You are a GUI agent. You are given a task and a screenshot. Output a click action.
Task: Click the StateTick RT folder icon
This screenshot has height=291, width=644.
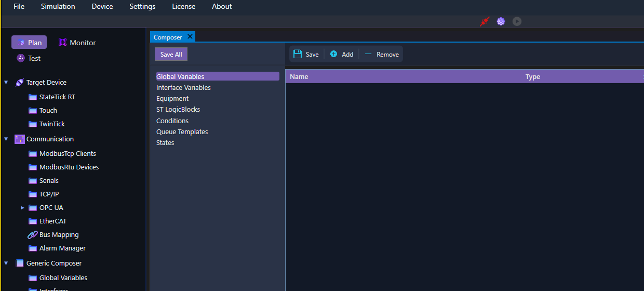click(33, 97)
